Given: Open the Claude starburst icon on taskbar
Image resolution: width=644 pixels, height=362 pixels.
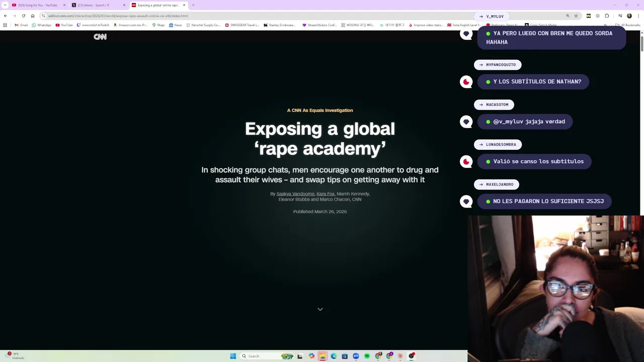Looking at the screenshot, I should pos(400,356).
